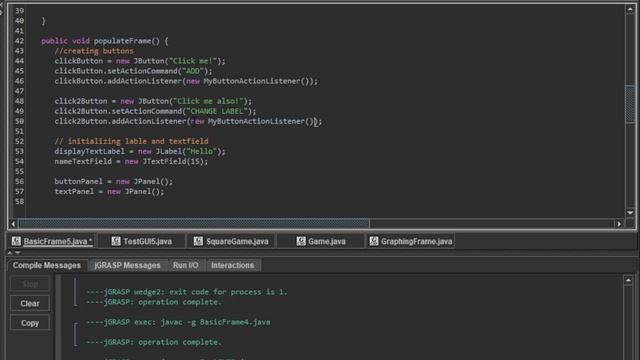The image size is (640, 360).
Task: Select the jGRASP Messages tab
Action: click(127, 265)
